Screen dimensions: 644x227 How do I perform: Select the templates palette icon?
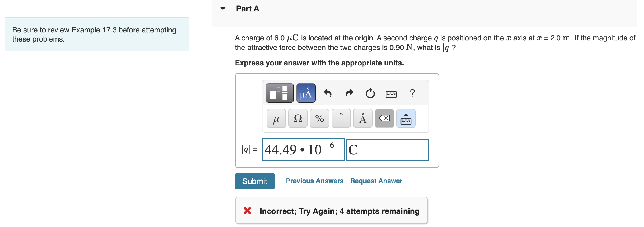coord(279,92)
